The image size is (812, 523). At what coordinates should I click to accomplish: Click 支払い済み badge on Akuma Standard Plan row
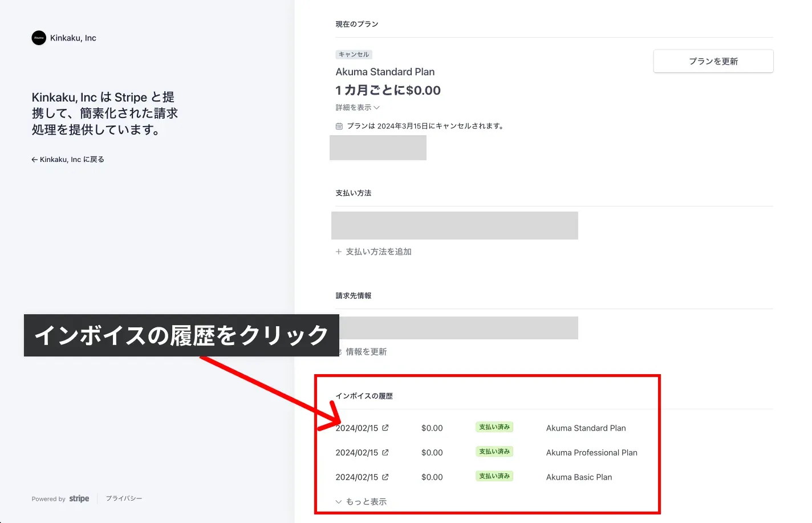(494, 427)
